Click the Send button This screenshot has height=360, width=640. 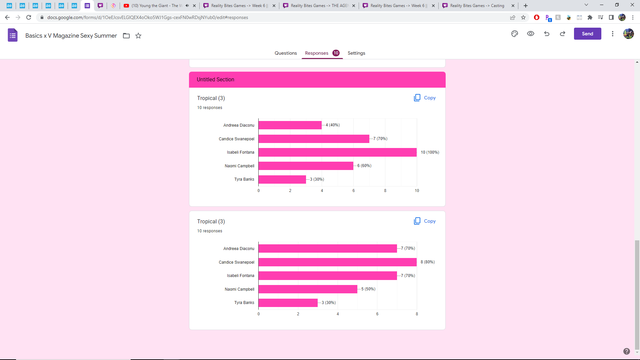click(587, 34)
